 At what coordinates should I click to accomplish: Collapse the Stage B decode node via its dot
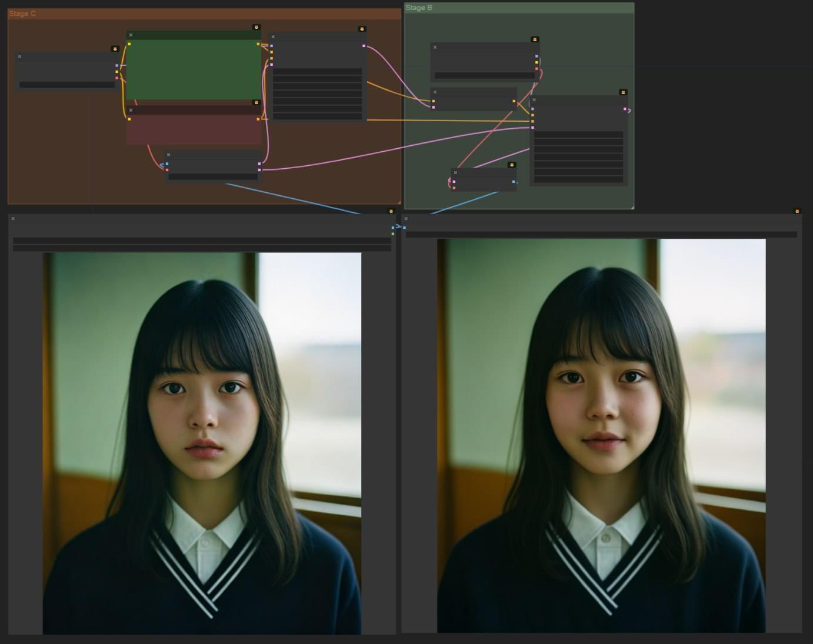pos(455,172)
